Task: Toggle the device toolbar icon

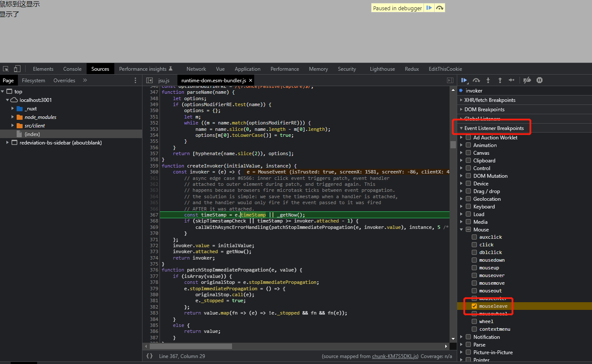Action: coord(17,69)
